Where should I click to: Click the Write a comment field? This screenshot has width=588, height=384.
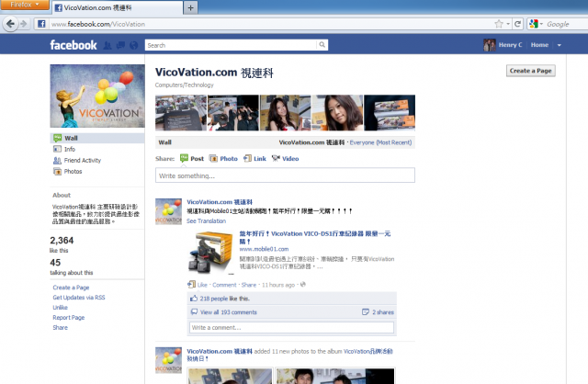(291, 327)
